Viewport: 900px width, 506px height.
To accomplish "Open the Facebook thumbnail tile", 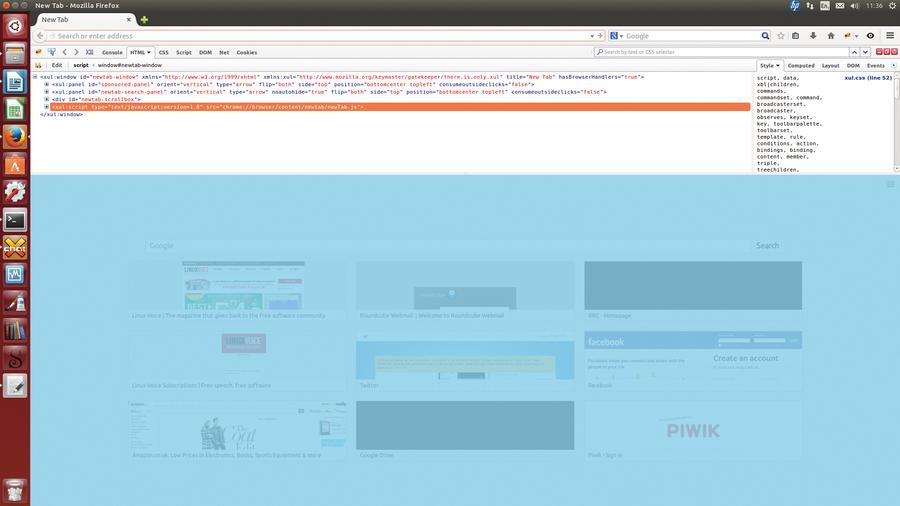I will click(x=693, y=360).
